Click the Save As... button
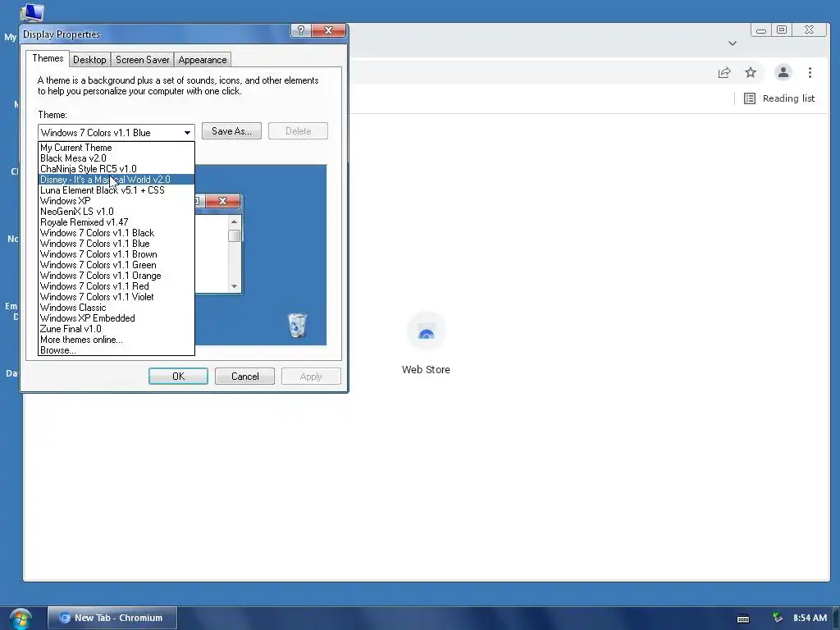Image resolution: width=840 pixels, height=630 pixels. (231, 131)
